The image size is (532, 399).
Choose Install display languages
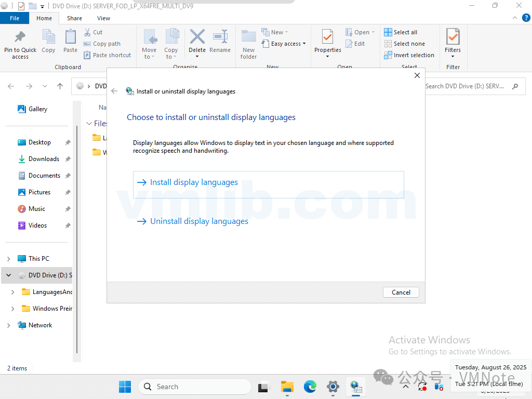[x=194, y=182]
